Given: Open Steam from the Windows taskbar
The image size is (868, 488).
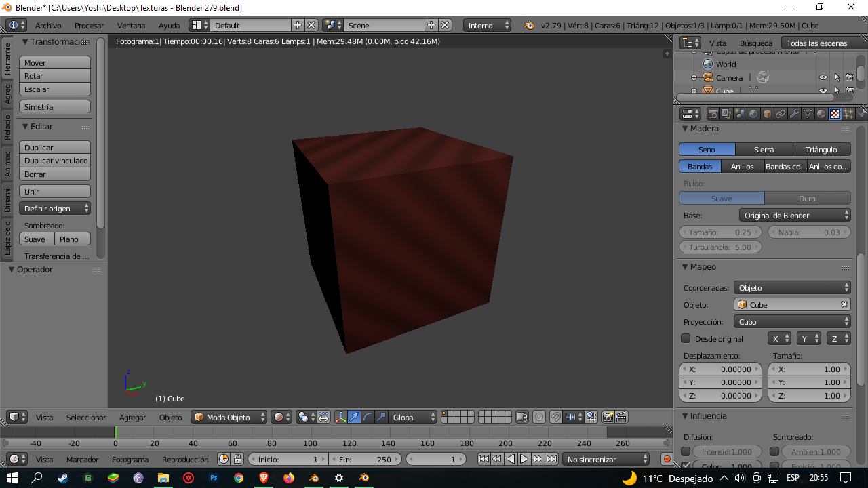Looking at the screenshot, I should coord(62,478).
